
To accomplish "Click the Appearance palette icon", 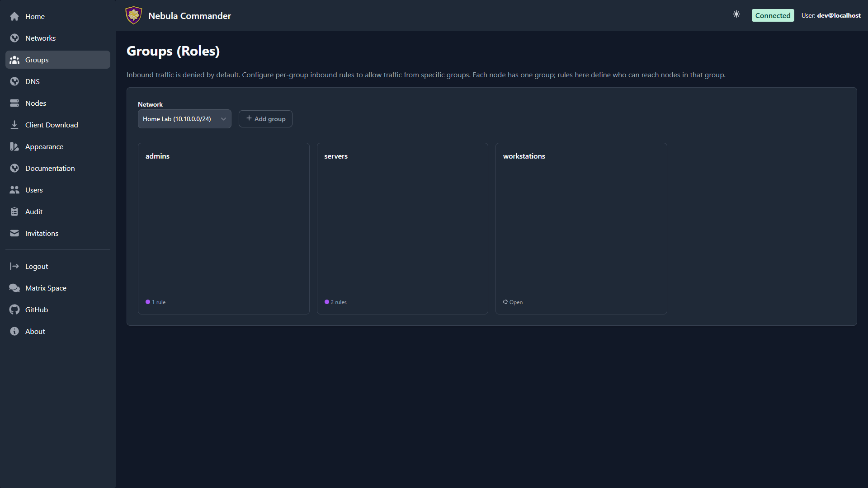I will 14,146.
